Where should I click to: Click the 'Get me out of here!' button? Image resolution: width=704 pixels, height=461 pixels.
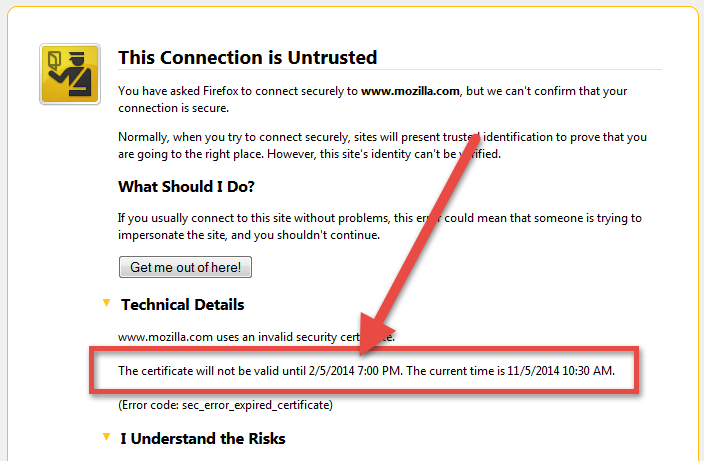[x=185, y=267]
